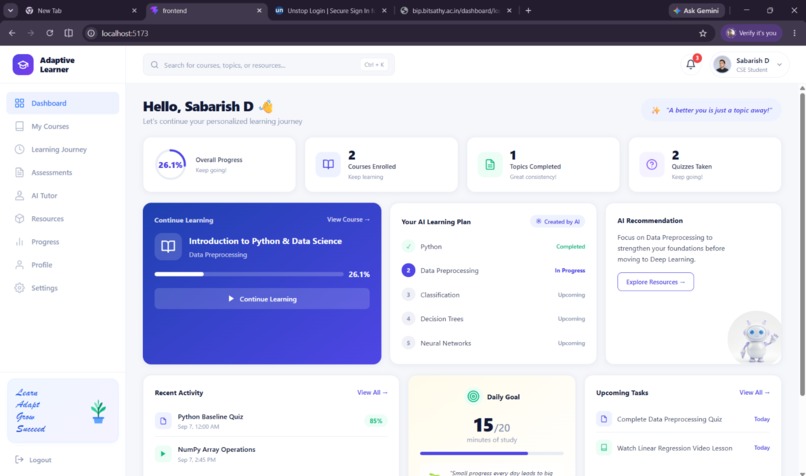Click the Watch Linear Regression Video icon
806x476 pixels.
click(604, 448)
